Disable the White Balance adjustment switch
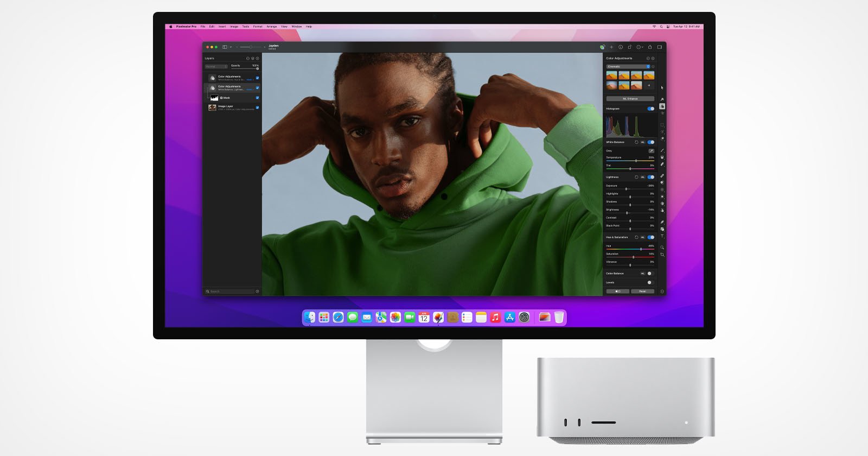This screenshot has width=868, height=456. pyautogui.click(x=651, y=142)
